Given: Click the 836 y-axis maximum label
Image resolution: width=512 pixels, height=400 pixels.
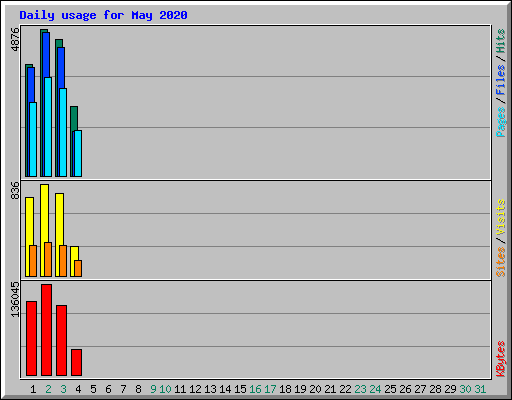Looking at the screenshot, I should coord(15,190).
